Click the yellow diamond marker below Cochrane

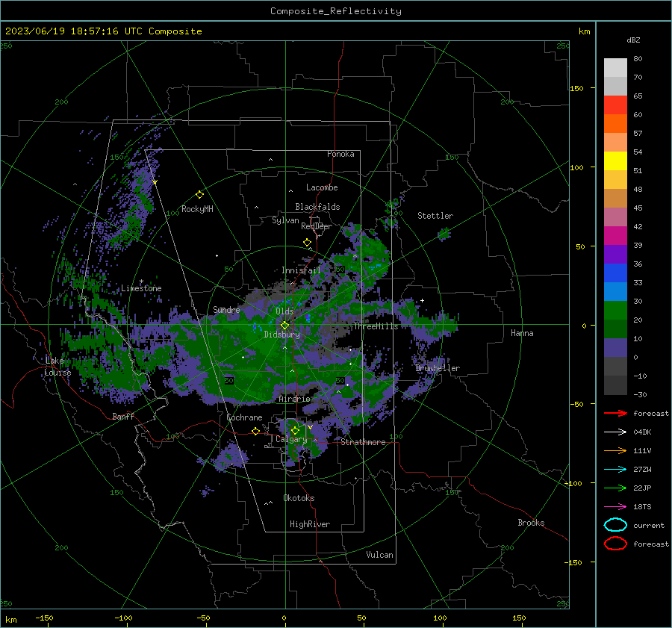[x=255, y=431]
